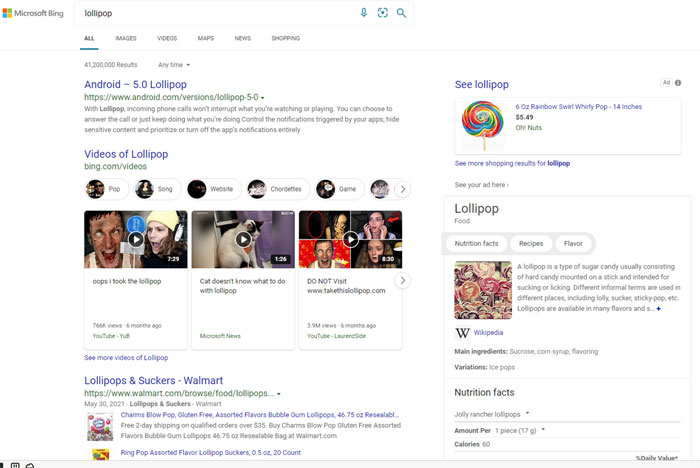Play the cat with lollipop video
700x468 pixels.
coord(243,239)
